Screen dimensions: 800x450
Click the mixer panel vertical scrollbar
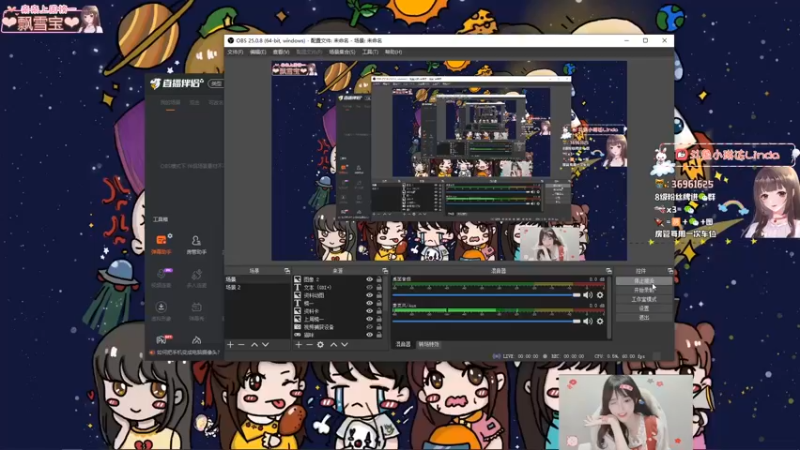click(x=609, y=306)
